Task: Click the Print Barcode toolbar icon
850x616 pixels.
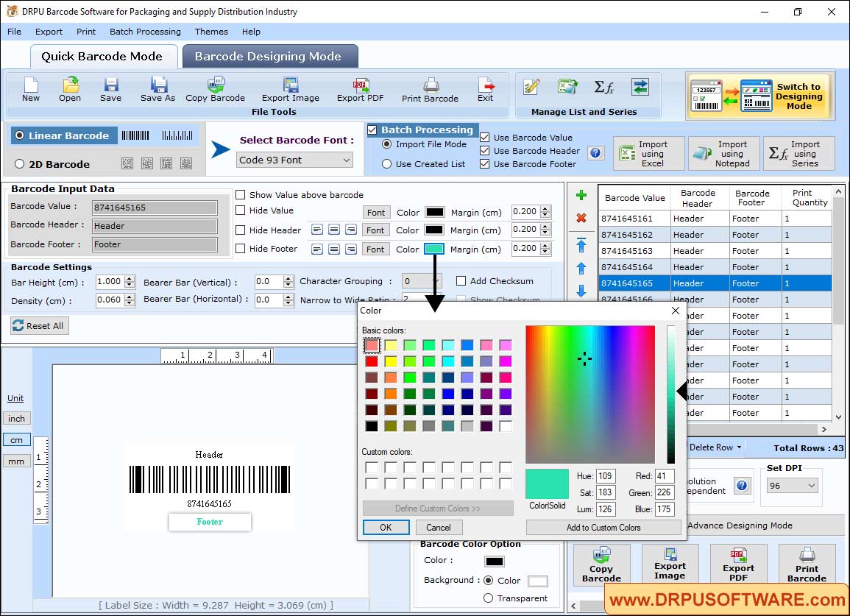Action: click(431, 85)
